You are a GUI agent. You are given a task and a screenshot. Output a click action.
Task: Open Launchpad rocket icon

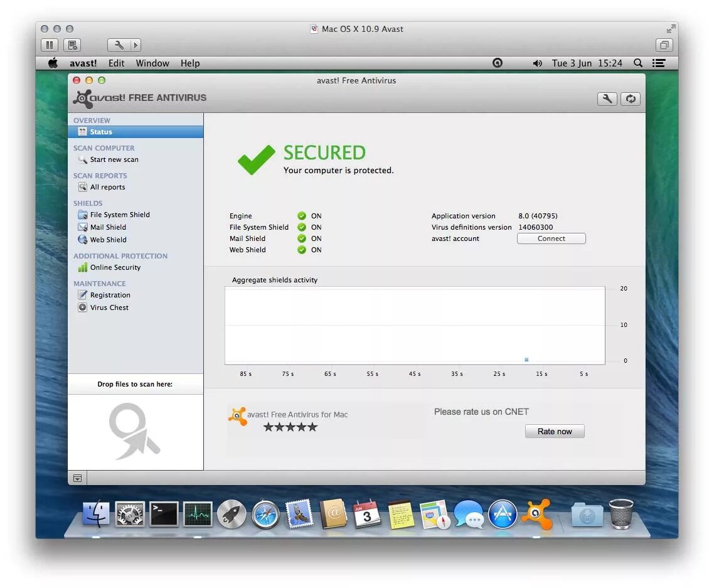pos(232,514)
